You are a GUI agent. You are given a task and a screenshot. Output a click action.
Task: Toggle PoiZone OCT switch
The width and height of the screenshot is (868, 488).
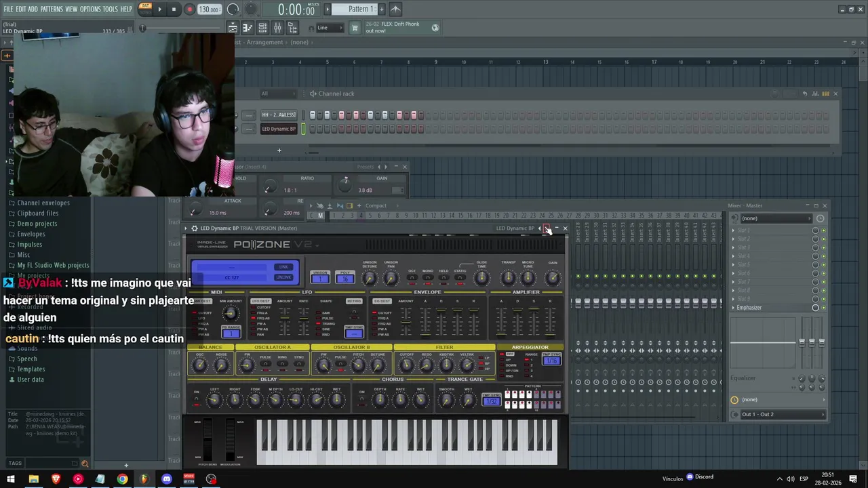tap(412, 277)
